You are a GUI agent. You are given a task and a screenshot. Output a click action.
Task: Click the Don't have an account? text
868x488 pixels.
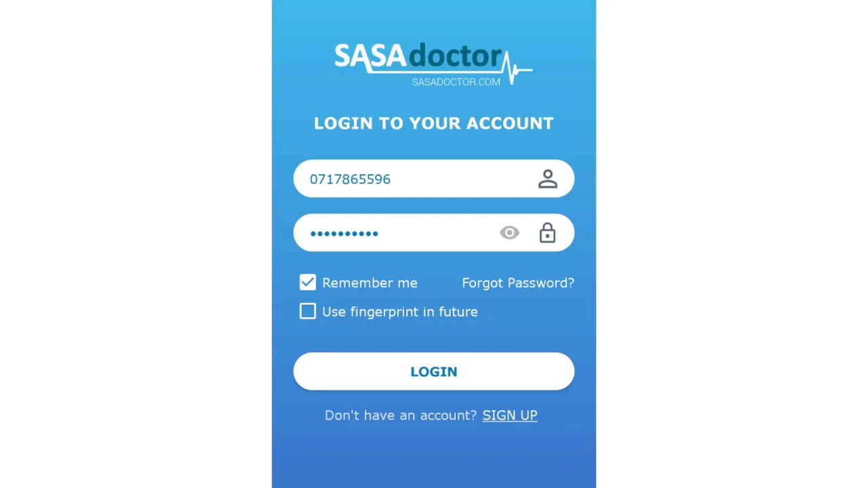(x=401, y=415)
